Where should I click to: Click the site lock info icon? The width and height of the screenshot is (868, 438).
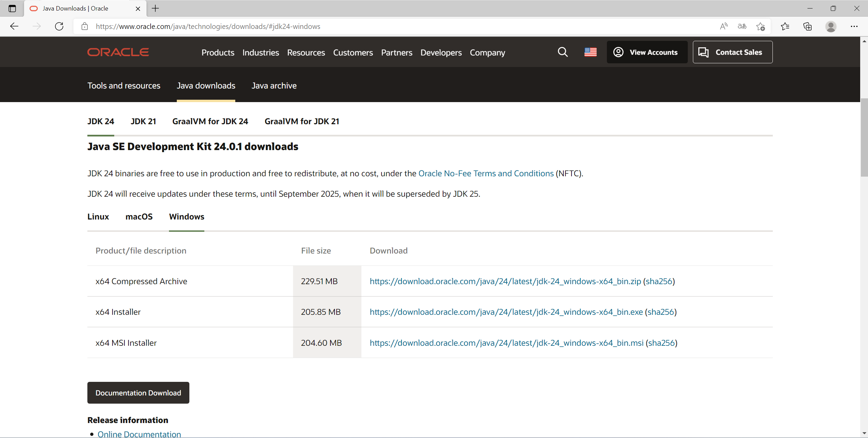[85, 26]
